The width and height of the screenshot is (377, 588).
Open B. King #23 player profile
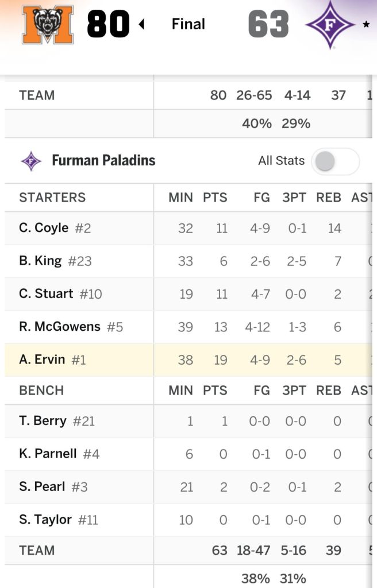click(55, 261)
